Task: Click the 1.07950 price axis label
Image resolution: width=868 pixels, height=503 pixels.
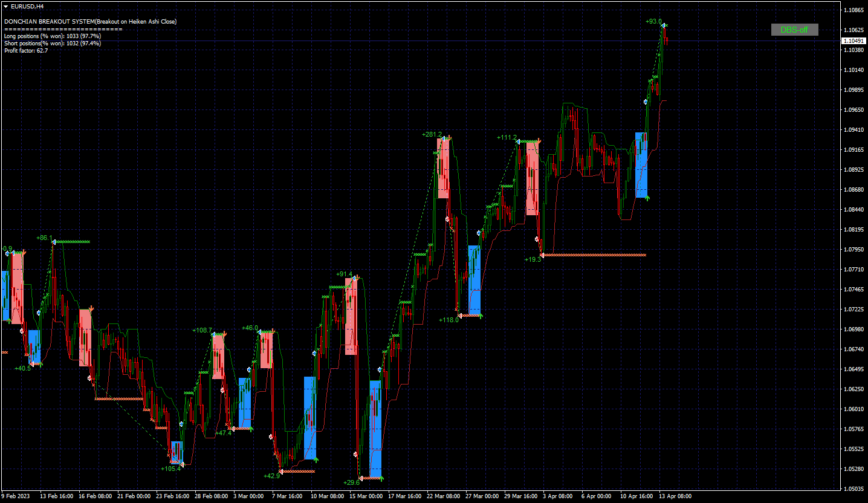Action: point(853,249)
